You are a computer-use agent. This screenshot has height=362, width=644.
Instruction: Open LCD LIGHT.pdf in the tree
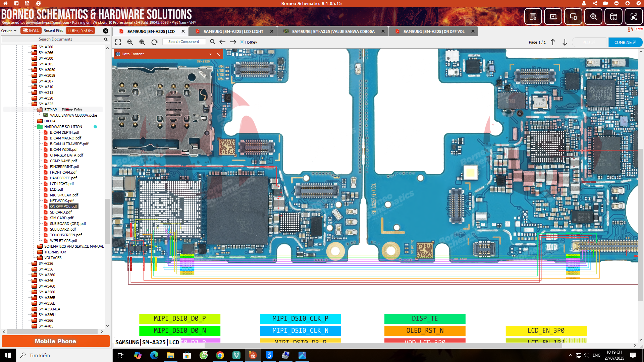click(x=62, y=184)
